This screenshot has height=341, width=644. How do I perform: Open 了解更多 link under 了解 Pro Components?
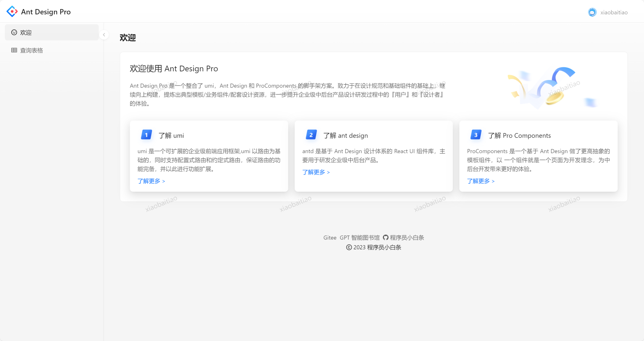481,181
